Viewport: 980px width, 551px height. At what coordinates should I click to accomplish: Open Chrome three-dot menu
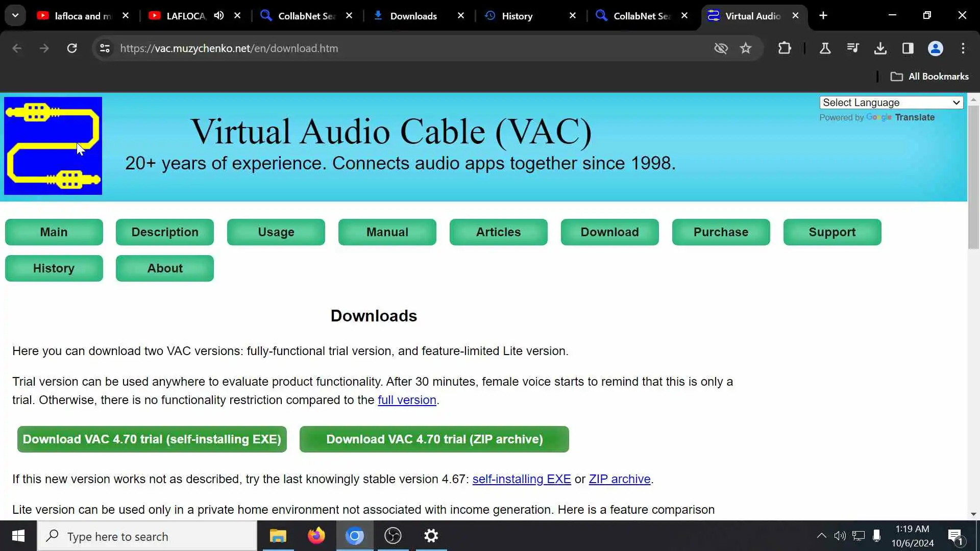pyautogui.click(x=963, y=48)
